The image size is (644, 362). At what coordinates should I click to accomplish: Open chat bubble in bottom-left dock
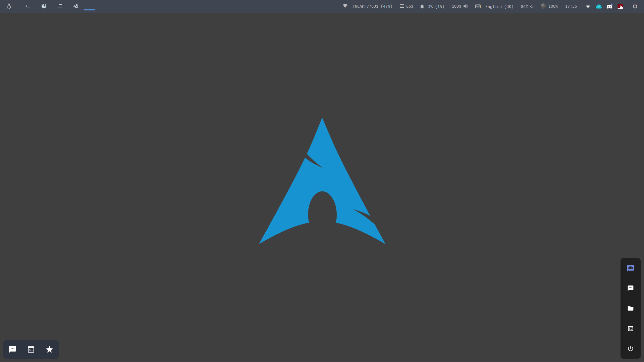coord(12,349)
